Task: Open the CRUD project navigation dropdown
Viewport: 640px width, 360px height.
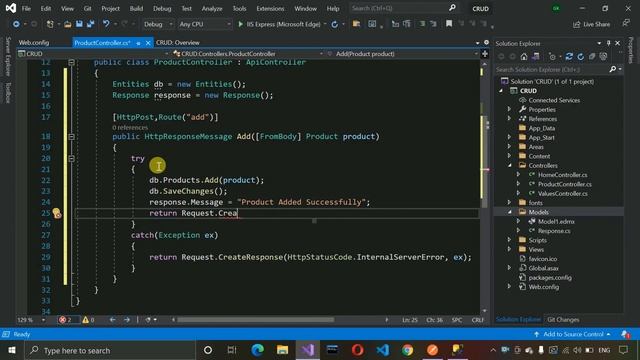Action: (x=93, y=53)
